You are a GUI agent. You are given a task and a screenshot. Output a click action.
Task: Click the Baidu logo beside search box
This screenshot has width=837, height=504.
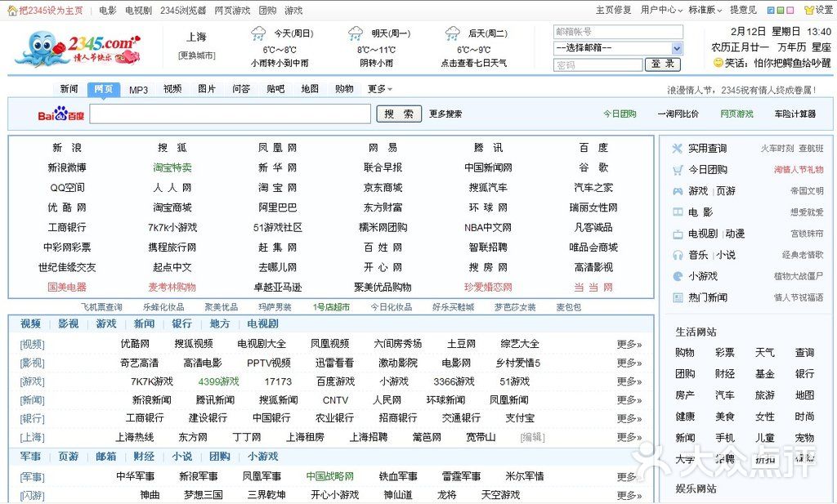[x=60, y=114]
